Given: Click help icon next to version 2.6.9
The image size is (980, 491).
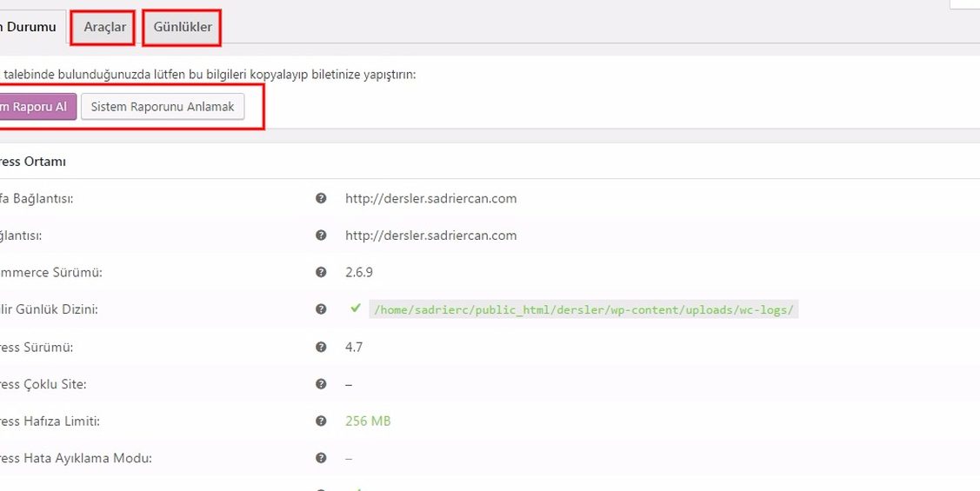Looking at the screenshot, I should click(321, 272).
